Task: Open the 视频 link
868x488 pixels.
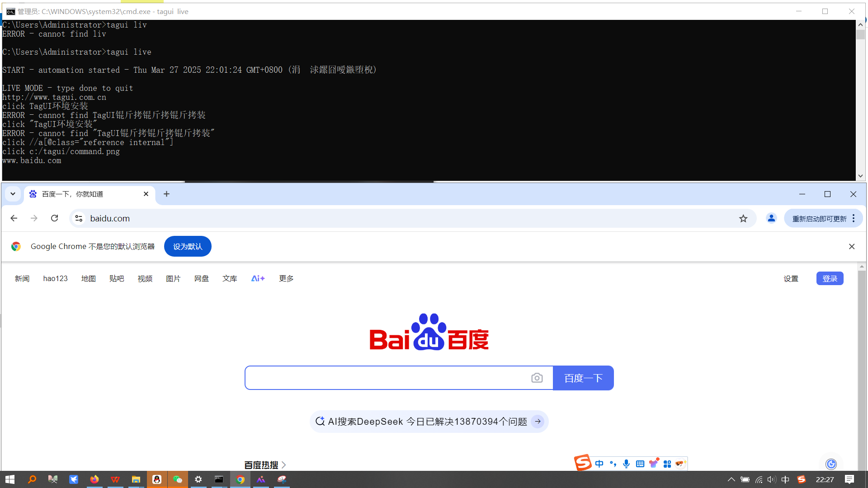Action: click(x=145, y=278)
